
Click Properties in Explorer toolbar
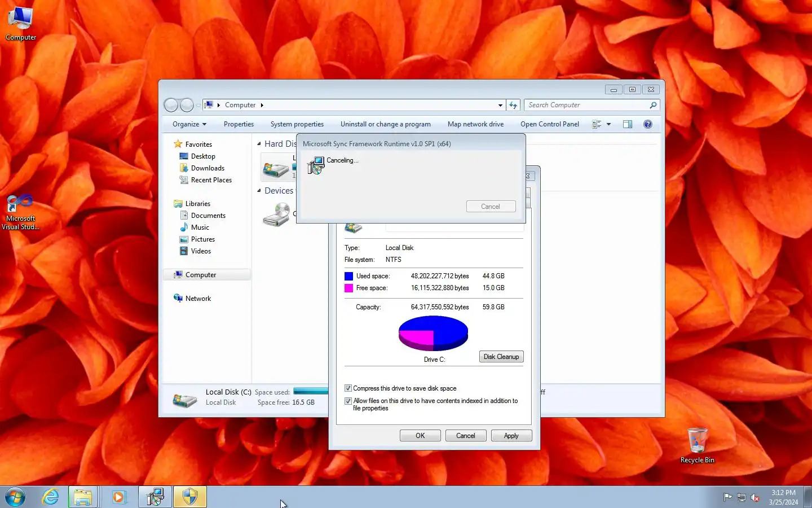(x=239, y=124)
